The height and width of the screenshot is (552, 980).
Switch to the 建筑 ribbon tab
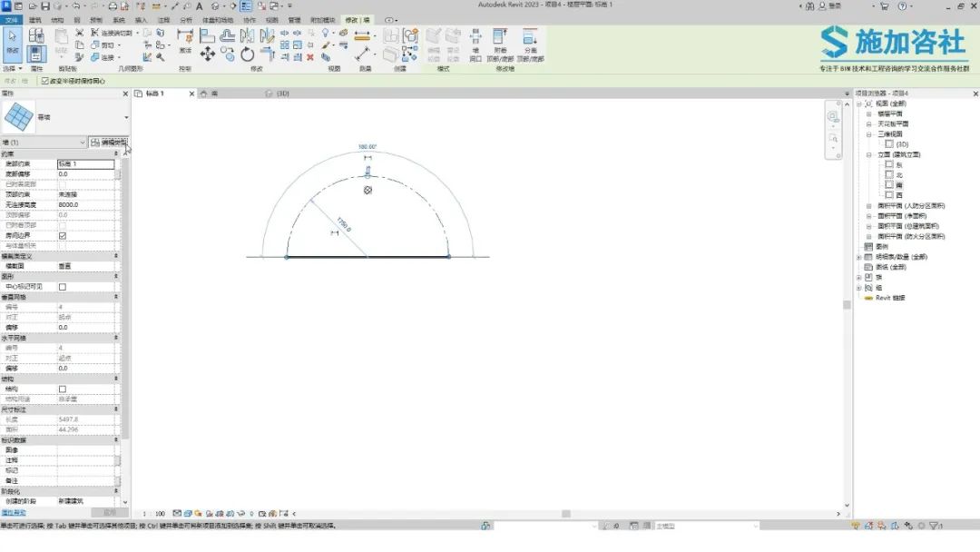[x=35, y=20]
